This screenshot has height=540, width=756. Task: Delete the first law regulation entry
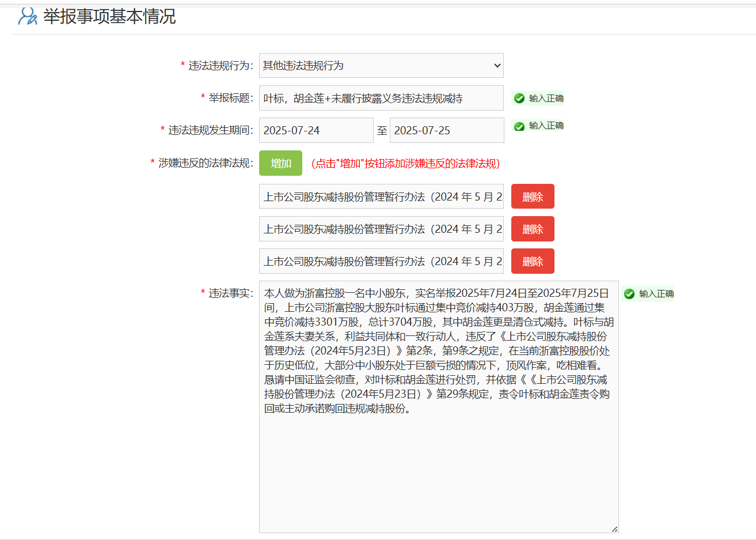(x=533, y=197)
